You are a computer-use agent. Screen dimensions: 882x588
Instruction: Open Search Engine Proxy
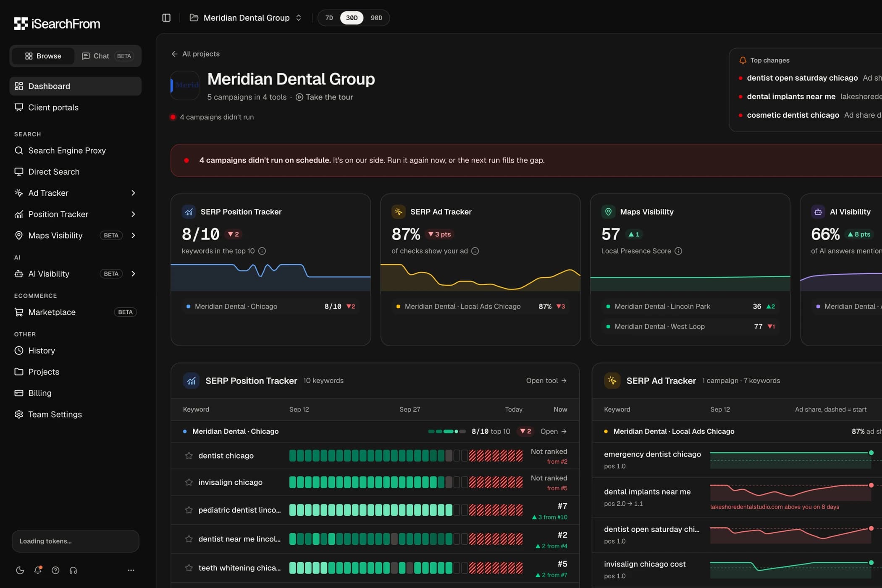tap(76, 150)
